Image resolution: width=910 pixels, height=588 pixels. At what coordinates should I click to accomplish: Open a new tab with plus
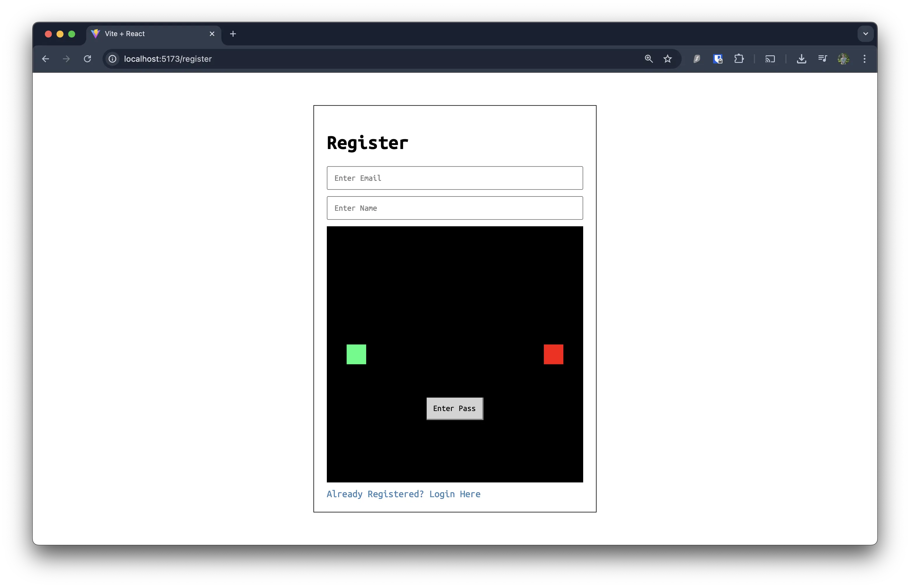[x=233, y=33]
